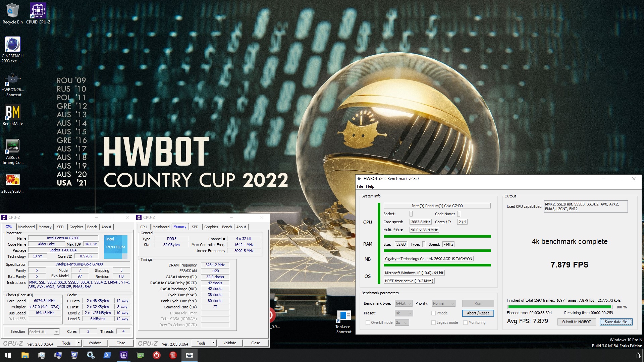Click the Used CPU capabilities text box
This screenshot has height=362, width=644.
point(586,206)
